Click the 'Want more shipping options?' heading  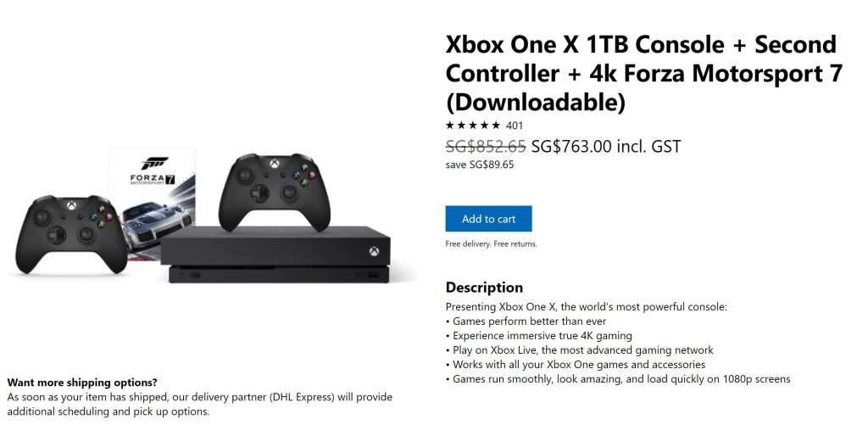[x=82, y=383]
